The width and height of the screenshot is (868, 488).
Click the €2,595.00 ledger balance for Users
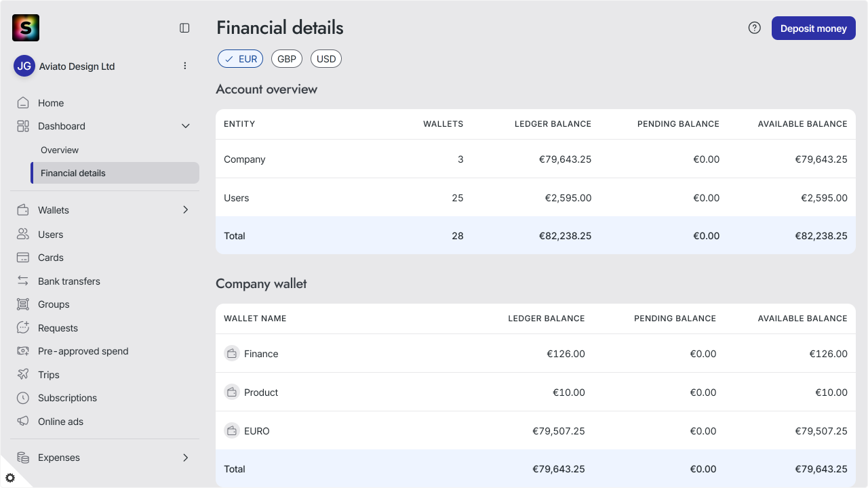coord(568,198)
